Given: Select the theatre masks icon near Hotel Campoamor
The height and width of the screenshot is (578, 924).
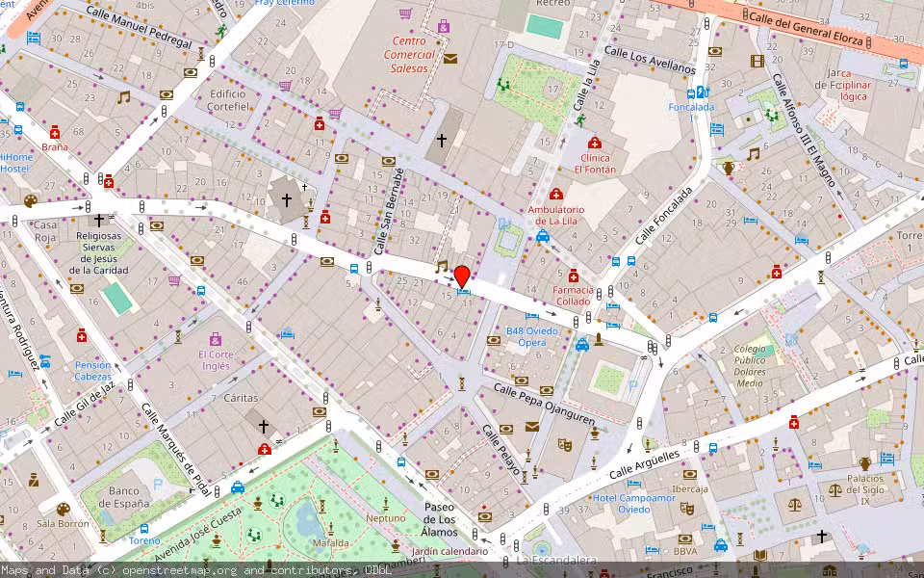Looking at the screenshot, I should pyautogui.click(x=686, y=508).
